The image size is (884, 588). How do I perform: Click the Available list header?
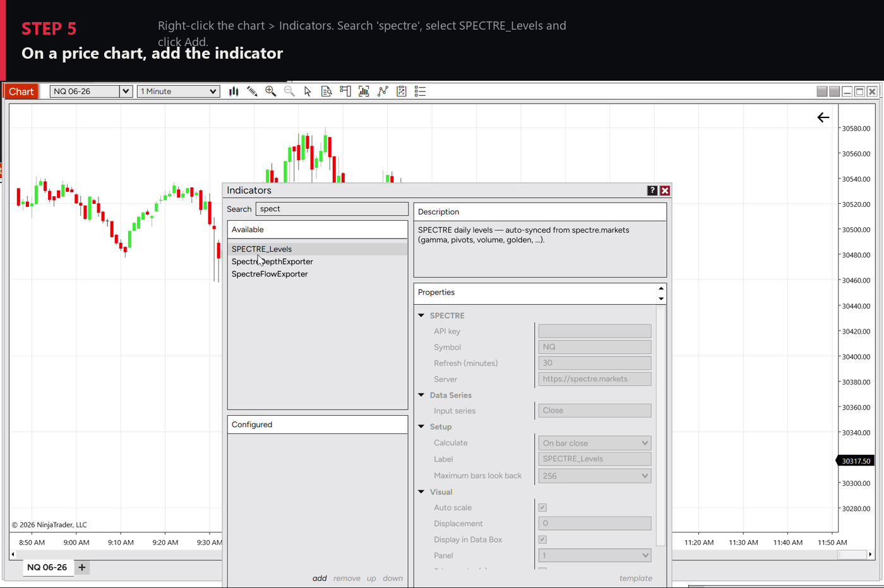(x=318, y=230)
